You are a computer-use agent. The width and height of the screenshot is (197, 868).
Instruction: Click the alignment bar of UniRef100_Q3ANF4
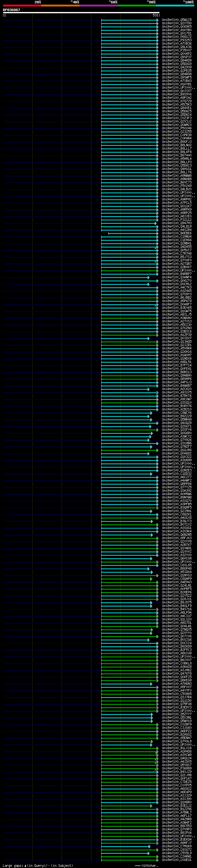pos(125,278)
